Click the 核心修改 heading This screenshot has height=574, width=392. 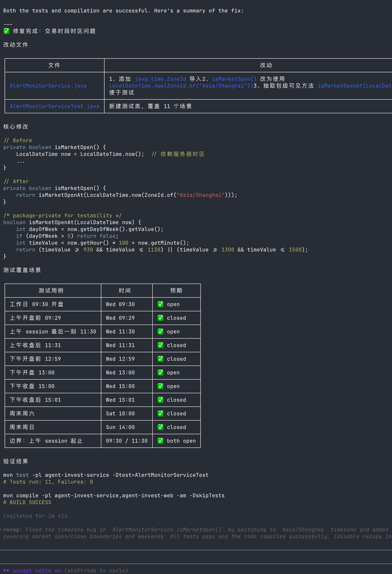[x=16, y=127]
